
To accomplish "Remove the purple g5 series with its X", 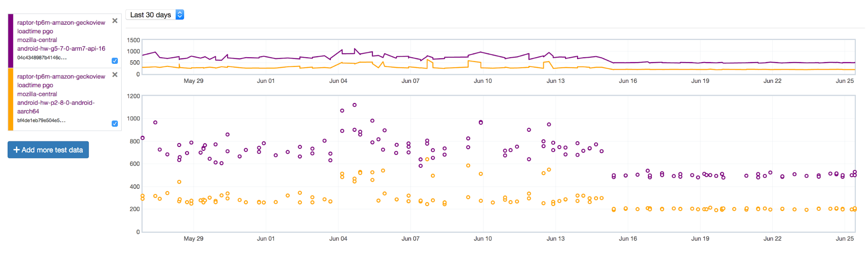I will coord(115,21).
